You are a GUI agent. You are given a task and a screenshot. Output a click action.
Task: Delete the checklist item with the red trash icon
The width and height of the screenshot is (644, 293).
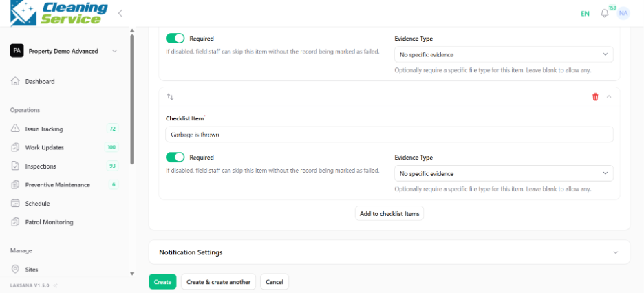tap(595, 97)
